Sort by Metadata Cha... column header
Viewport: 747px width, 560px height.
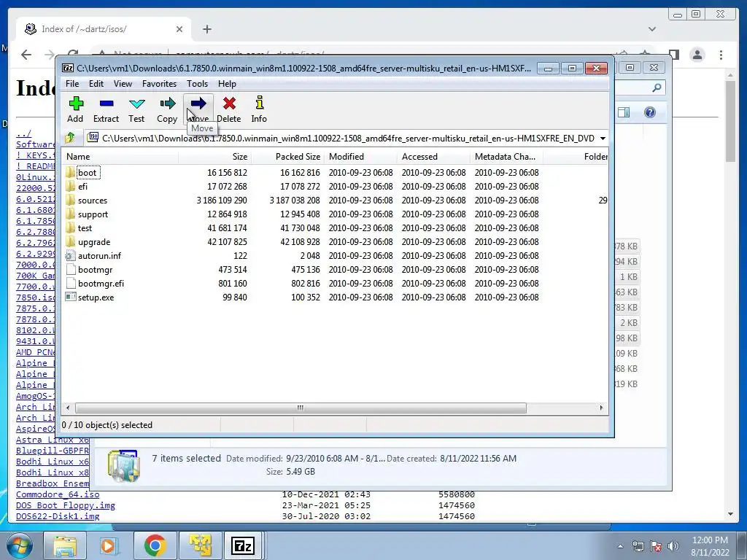point(506,157)
